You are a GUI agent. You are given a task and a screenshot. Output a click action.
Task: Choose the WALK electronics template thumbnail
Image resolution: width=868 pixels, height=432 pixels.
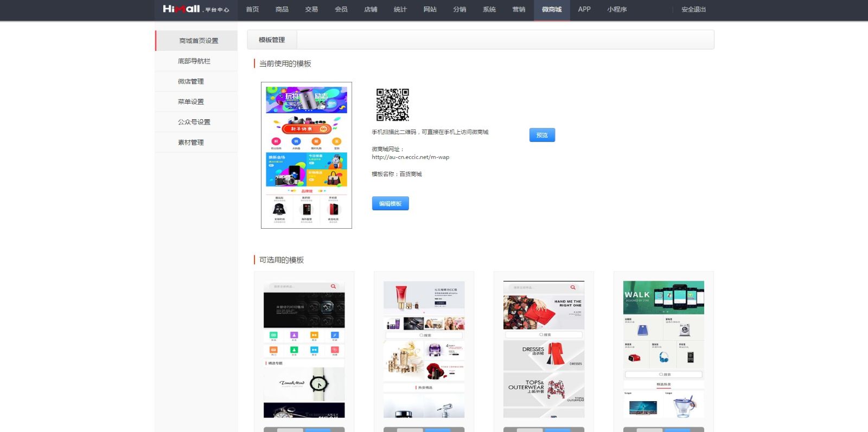[x=663, y=349]
